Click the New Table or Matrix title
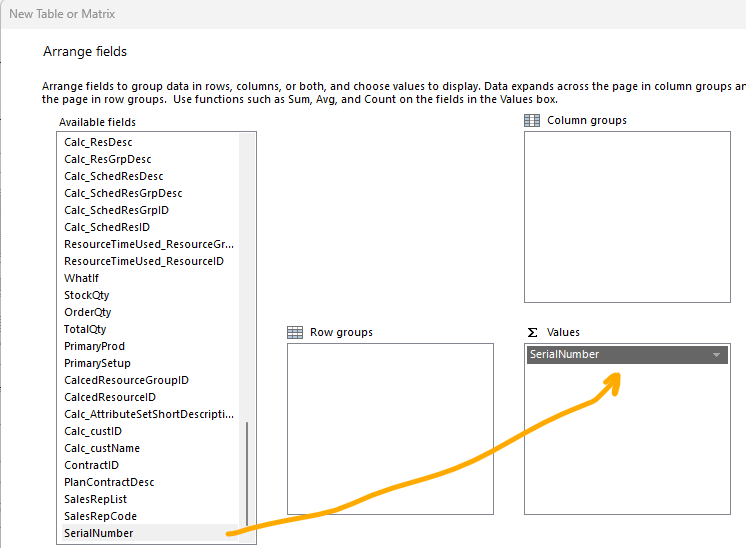746x548 pixels. coord(62,14)
